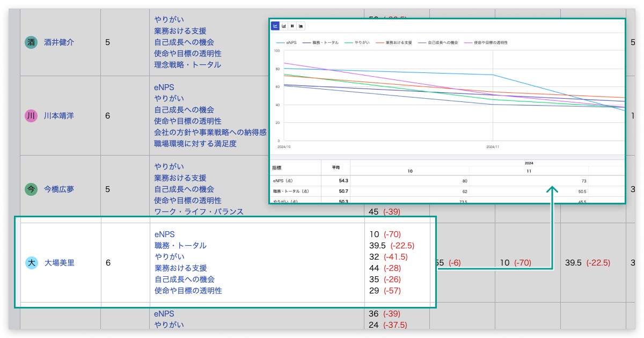Open 自己成長への機会 in 大場美里's row

[185, 280]
